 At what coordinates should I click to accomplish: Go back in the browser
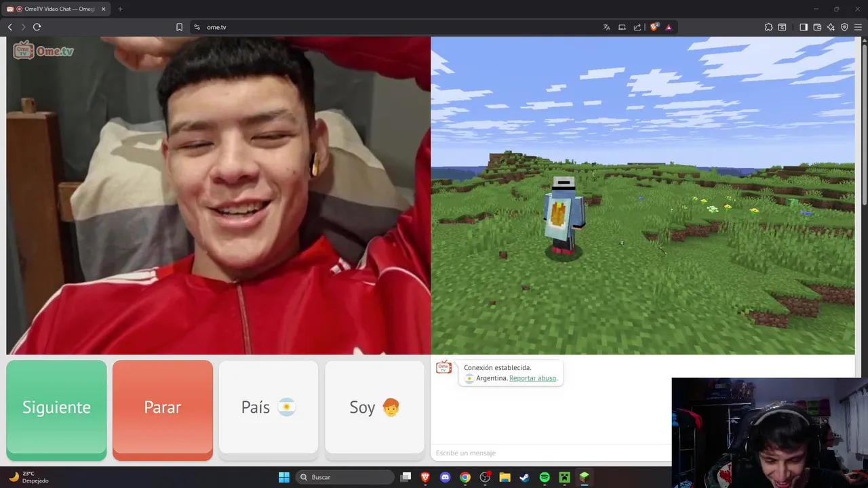pos(10,27)
